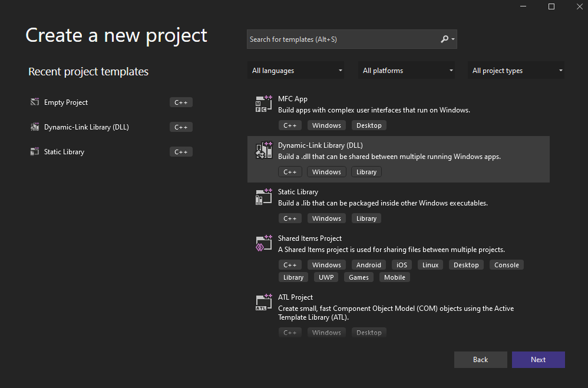Click the recent Empty Project icon
588x388 pixels.
click(35, 102)
